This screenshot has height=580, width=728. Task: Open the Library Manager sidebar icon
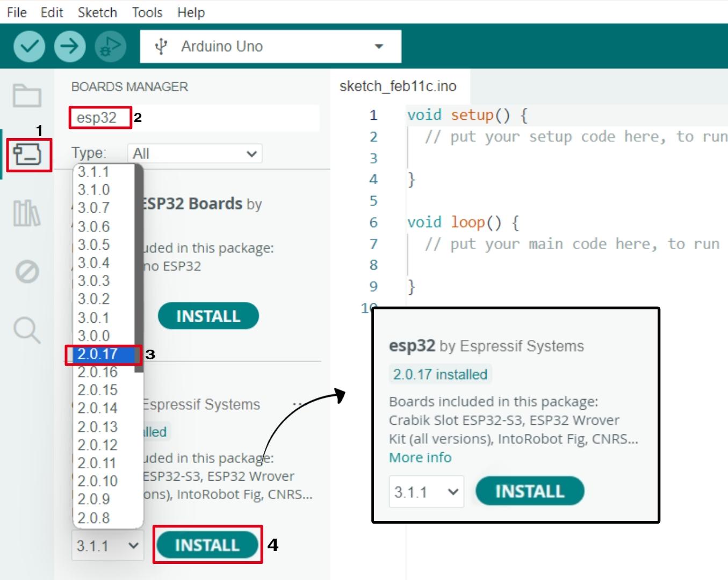click(27, 213)
